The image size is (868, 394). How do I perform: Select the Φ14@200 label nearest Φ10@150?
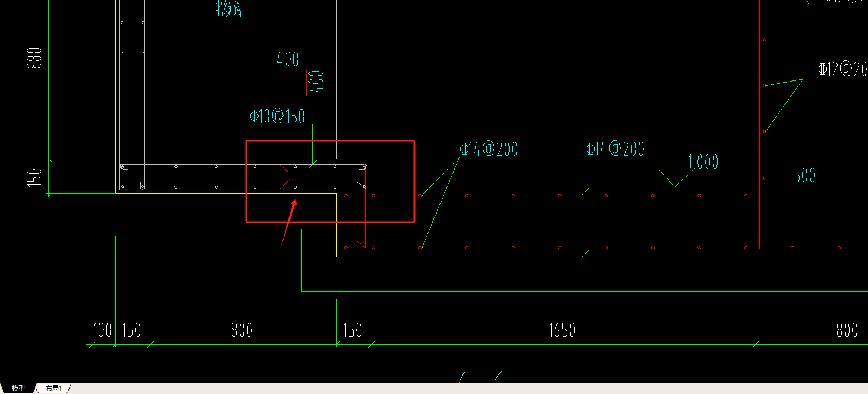pos(489,149)
